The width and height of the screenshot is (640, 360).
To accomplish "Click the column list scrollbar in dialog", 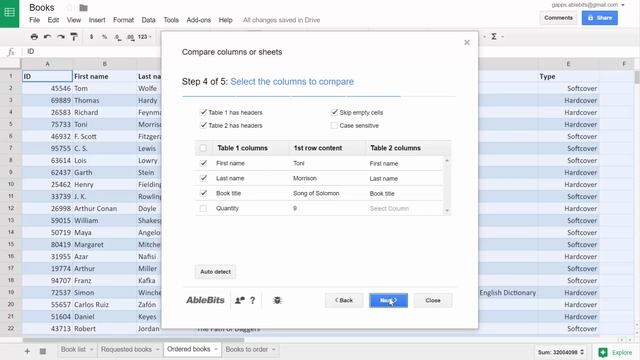I will pos(447,186).
